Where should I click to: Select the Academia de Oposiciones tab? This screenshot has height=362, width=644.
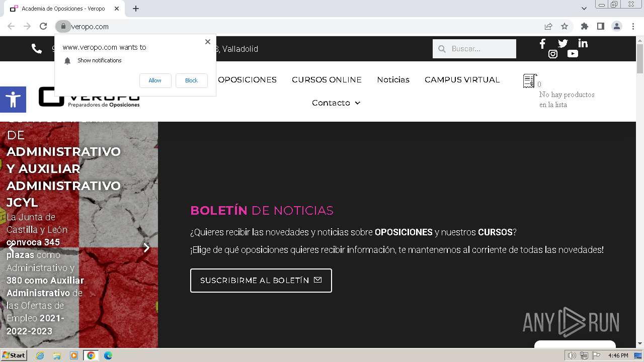64,9
